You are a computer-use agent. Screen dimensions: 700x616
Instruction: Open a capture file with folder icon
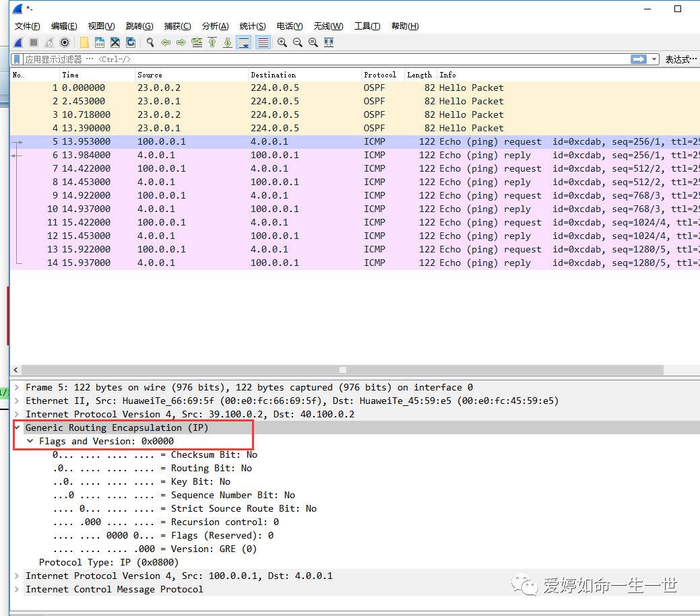(84, 43)
